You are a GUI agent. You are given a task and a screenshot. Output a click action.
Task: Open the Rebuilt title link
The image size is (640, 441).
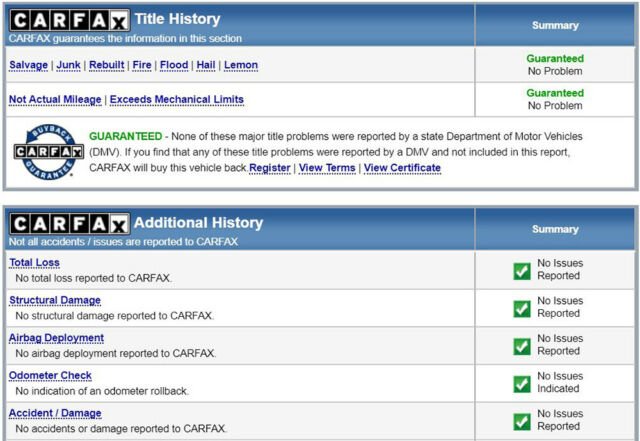pos(107,65)
